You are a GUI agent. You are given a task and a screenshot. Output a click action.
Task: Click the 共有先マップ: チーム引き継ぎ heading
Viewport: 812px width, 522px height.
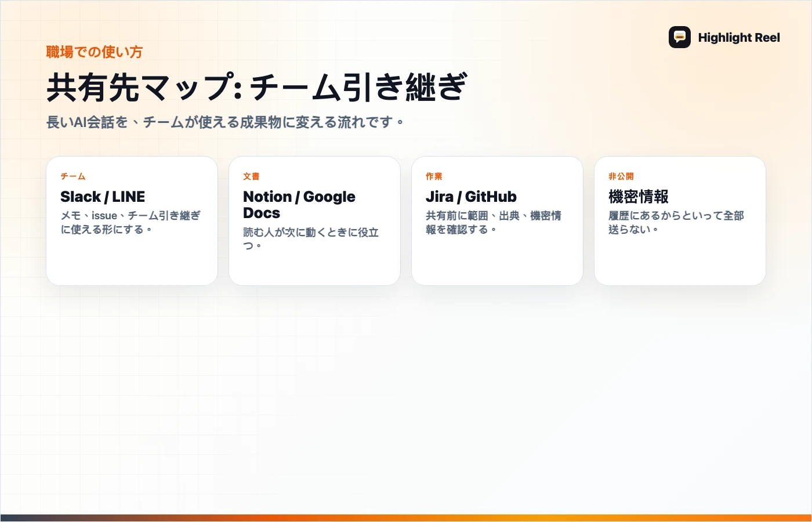256,87
